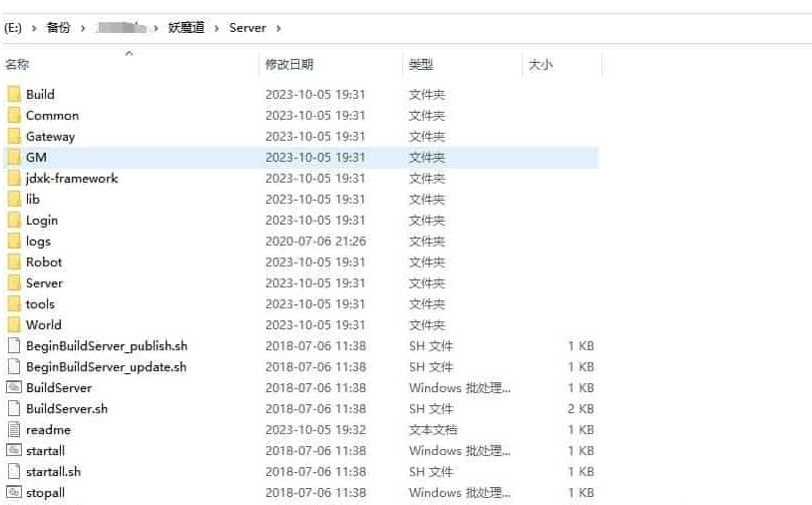This screenshot has width=812, height=505.
Task: Select the startall batch file icon
Action: [14, 451]
